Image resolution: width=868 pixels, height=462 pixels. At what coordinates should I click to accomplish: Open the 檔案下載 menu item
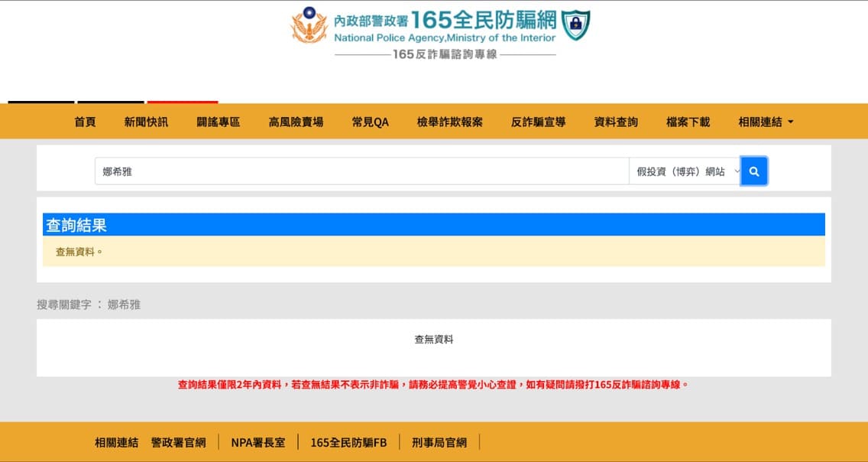[688, 122]
